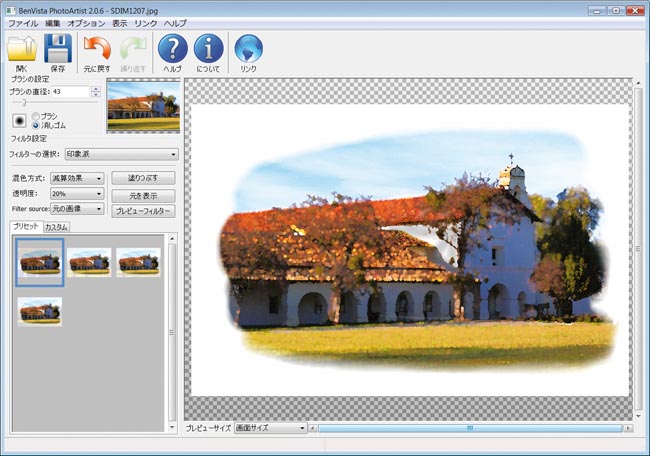Click the 元を表示 button
The width and height of the screenshot is (650, 456).
143,195
